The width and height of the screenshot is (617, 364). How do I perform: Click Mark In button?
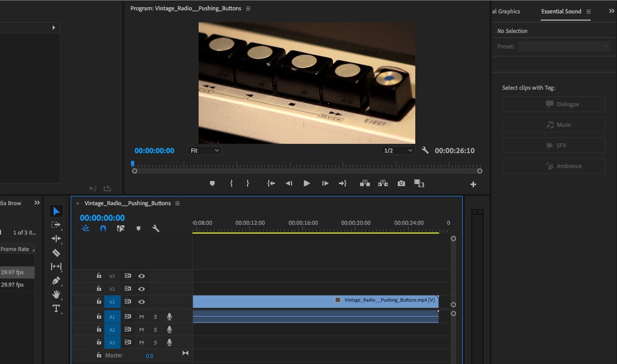click(231, 184)
